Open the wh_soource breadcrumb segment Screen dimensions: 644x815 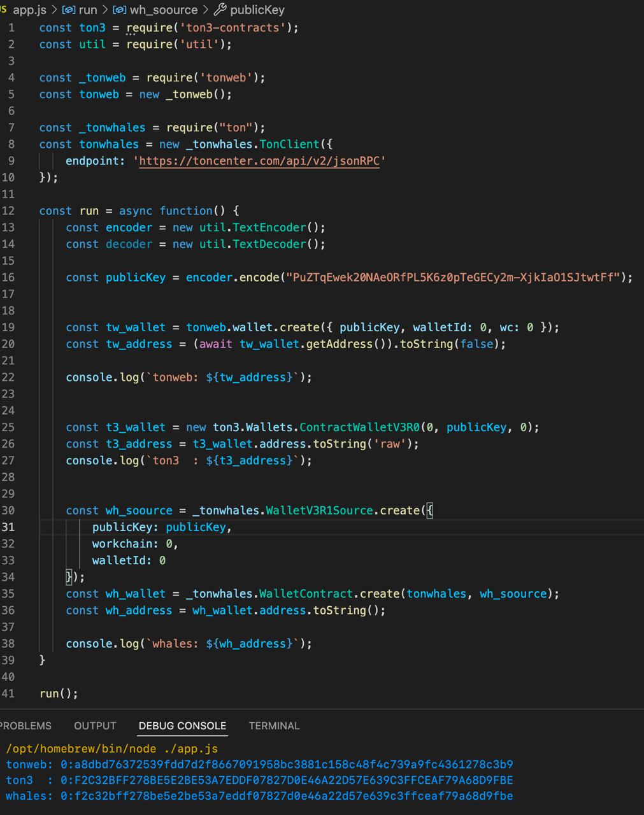click(164, 10)
